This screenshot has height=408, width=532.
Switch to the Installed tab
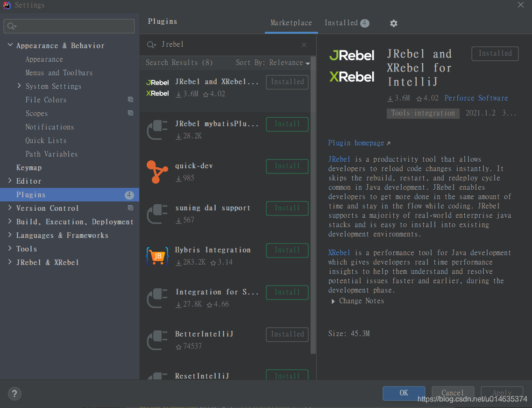347,23
